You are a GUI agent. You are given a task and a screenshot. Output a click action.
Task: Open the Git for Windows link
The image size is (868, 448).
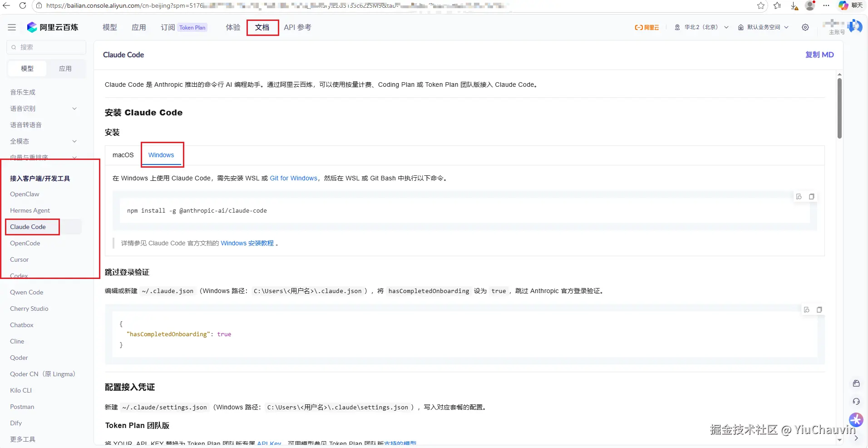294,178
